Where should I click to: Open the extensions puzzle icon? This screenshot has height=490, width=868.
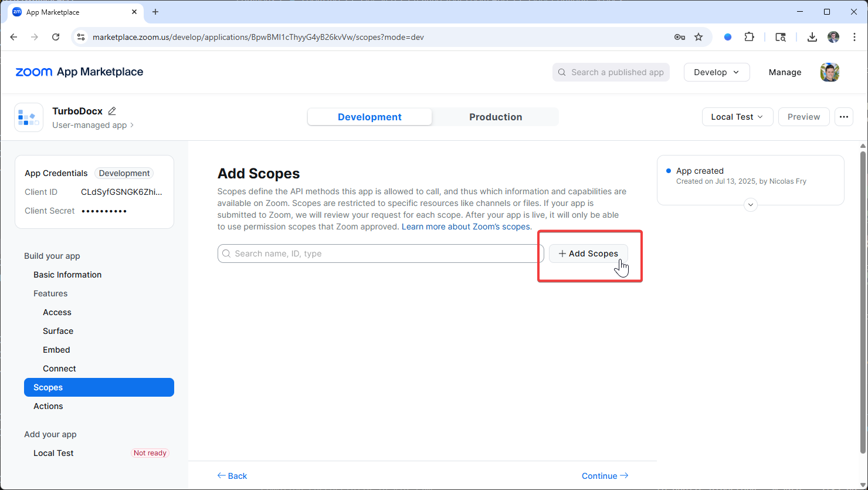tap(749, 37)
